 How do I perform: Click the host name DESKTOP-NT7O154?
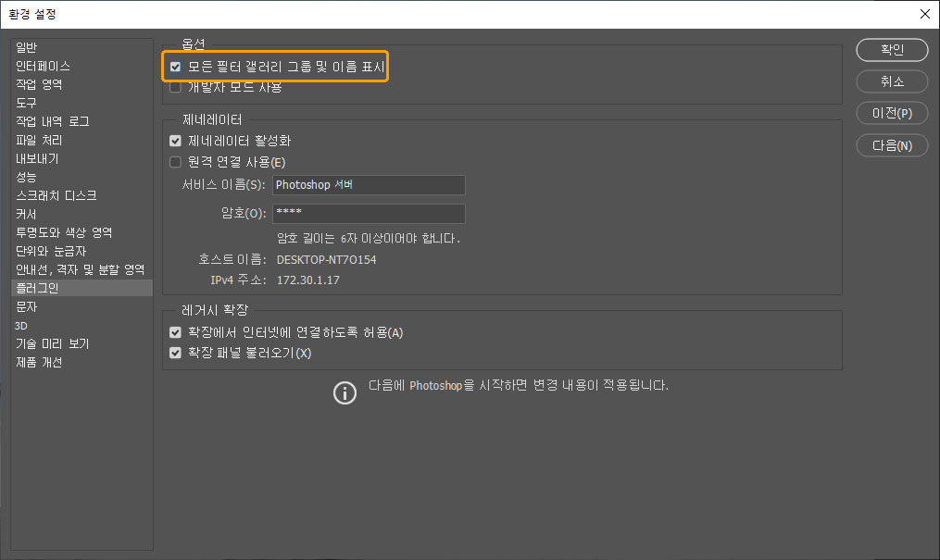(x=326, y=260)
